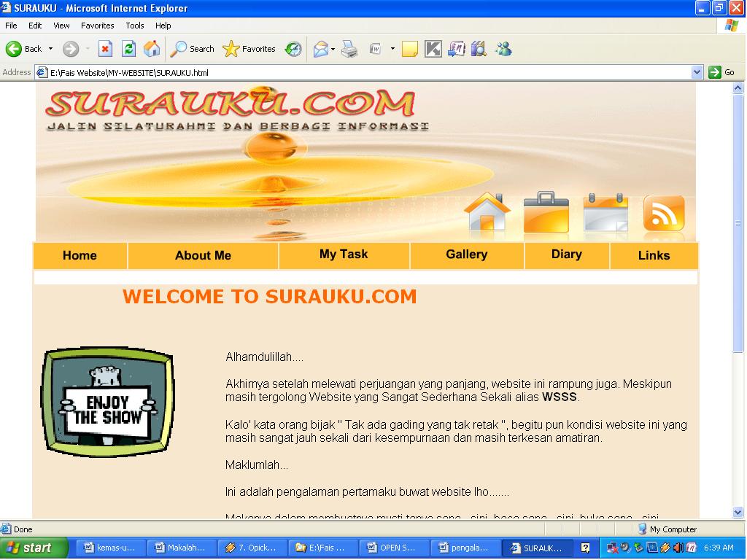
Task: Open the View menu
Action: [61, 26]
